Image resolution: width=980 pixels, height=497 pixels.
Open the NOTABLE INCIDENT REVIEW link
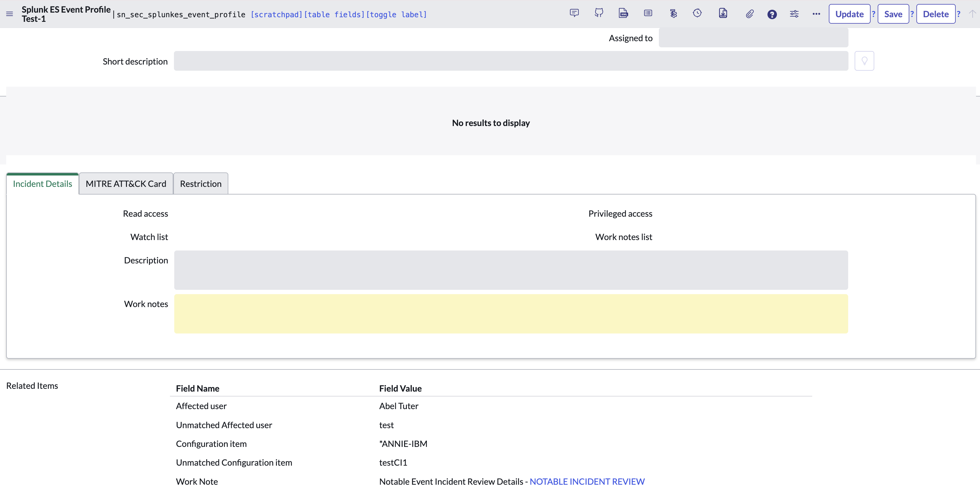(587, 481)
